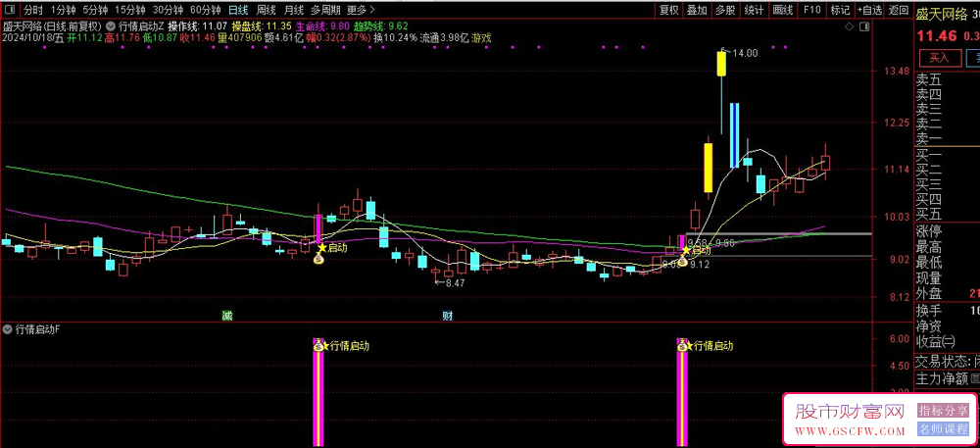Expand the 行情启动F sub-indicator dropdown
Screen dimensions: 980x448
tap(8, 328)
